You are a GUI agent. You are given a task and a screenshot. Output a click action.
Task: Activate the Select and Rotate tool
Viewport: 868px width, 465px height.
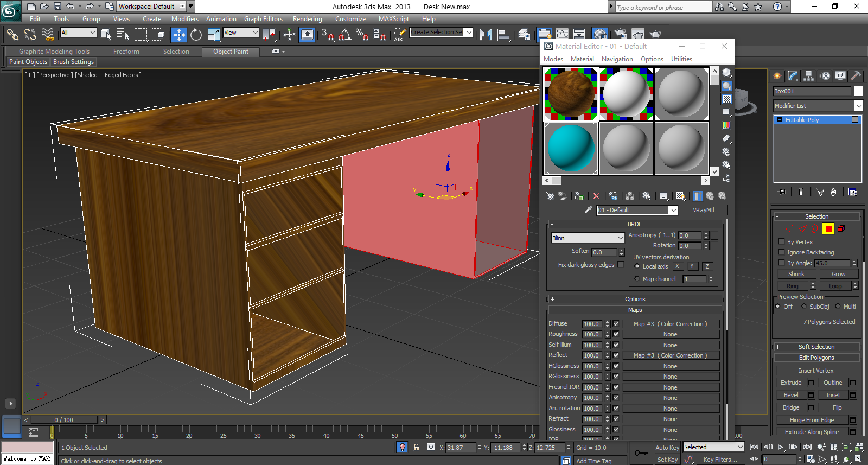coord(196,35)
